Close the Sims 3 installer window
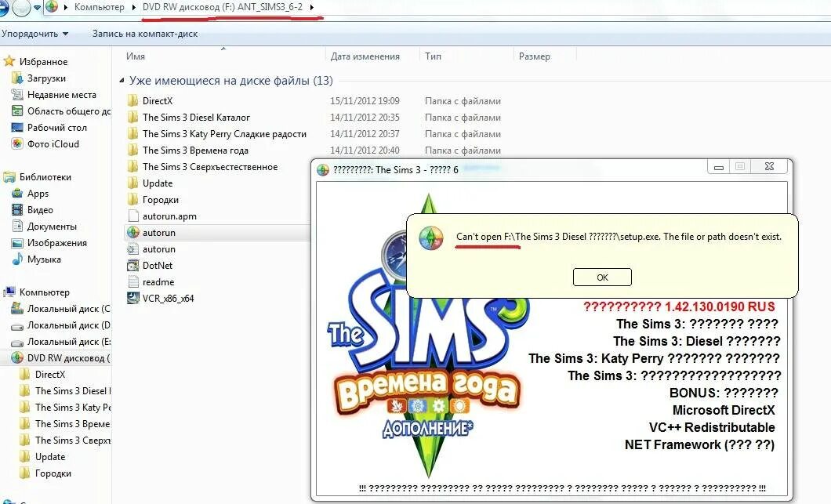This screenshot has width=831, height=504. tap(770, 166)
